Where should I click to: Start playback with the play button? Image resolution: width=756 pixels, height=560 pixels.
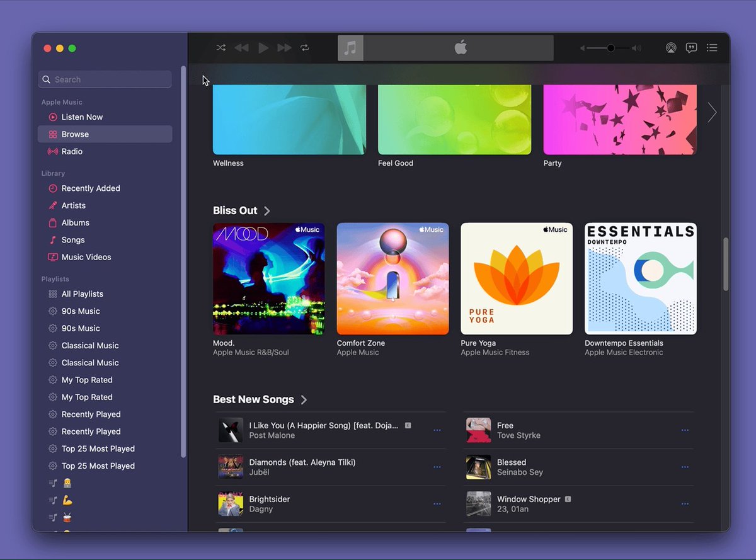[x=263, y=48]
